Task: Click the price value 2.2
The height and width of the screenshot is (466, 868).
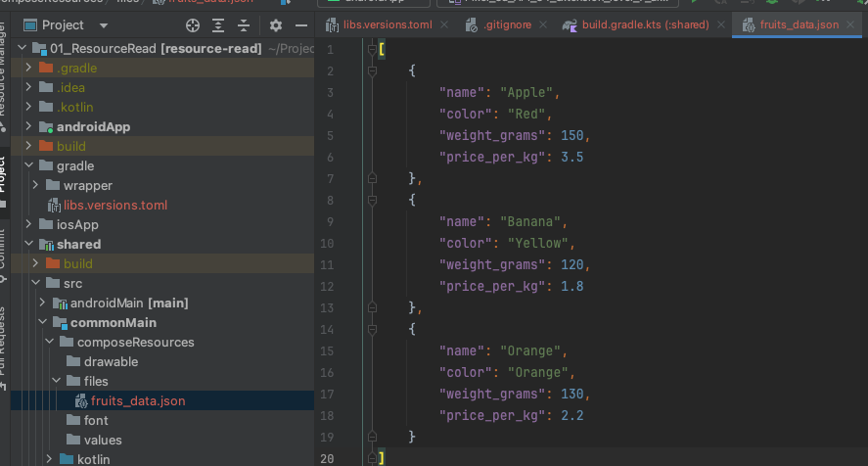Action: point(571,415)
